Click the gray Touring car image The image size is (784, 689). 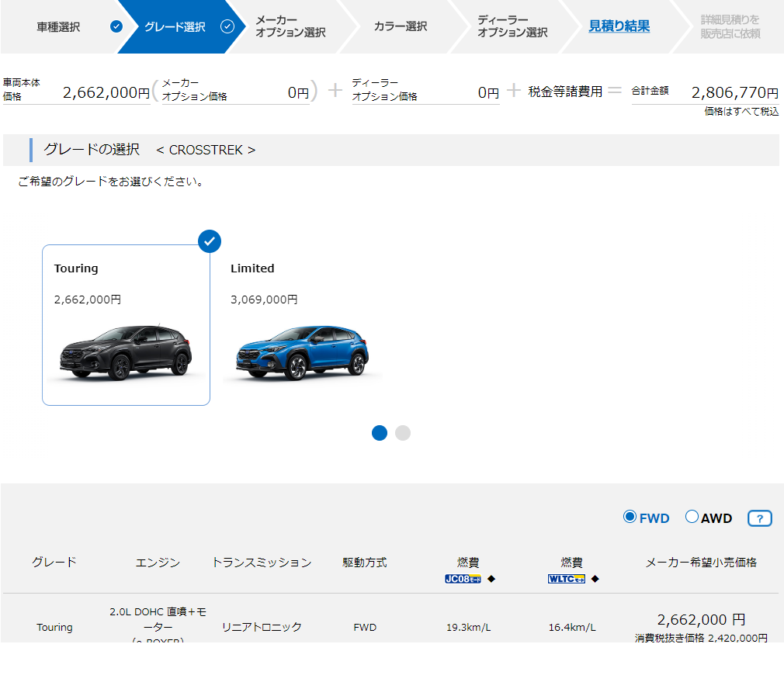(x=126, y=352)
